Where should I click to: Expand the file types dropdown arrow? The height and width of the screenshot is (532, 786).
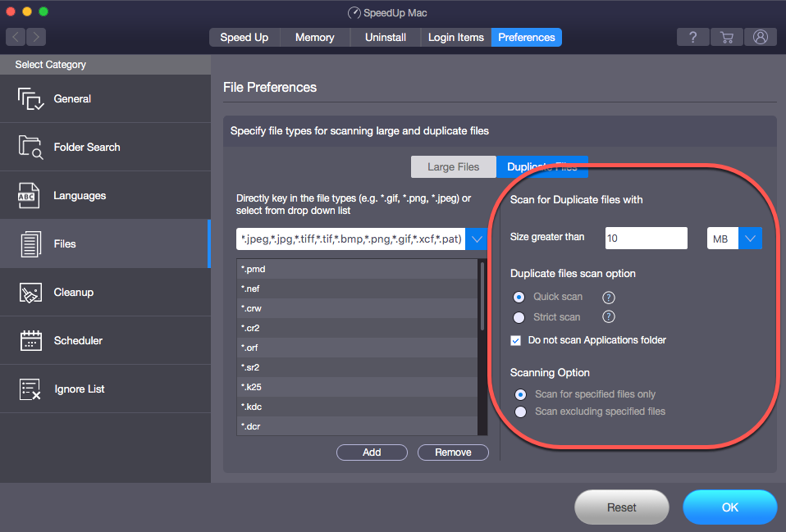tap(477, 239)
